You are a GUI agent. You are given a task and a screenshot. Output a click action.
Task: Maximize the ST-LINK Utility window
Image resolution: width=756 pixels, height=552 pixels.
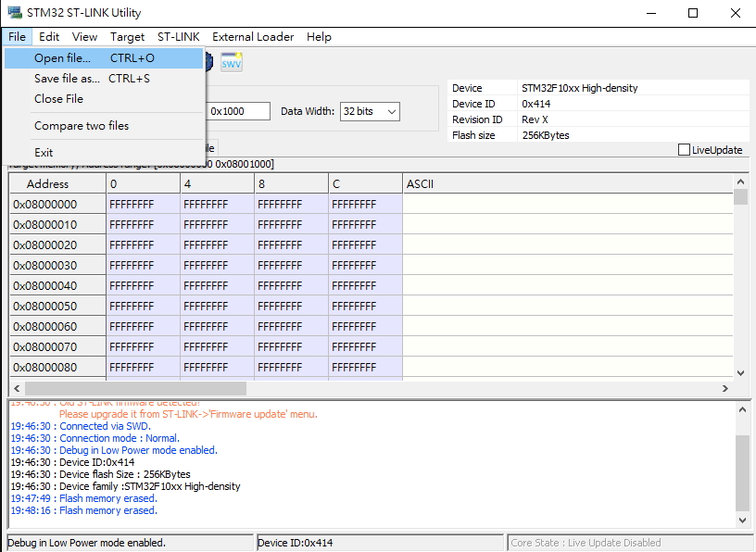pyautogui.click(x=693, y=13)
